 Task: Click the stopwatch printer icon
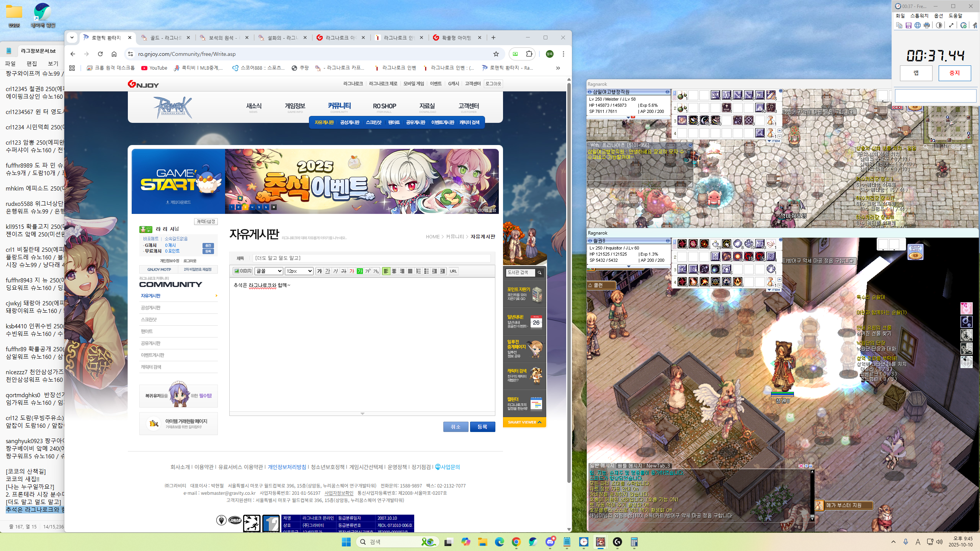point(927,25)
